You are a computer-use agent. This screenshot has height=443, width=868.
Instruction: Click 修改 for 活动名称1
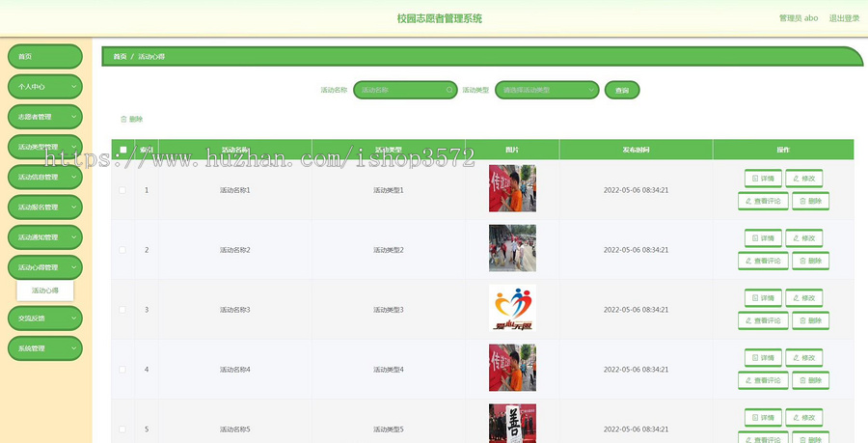(803, 179)
